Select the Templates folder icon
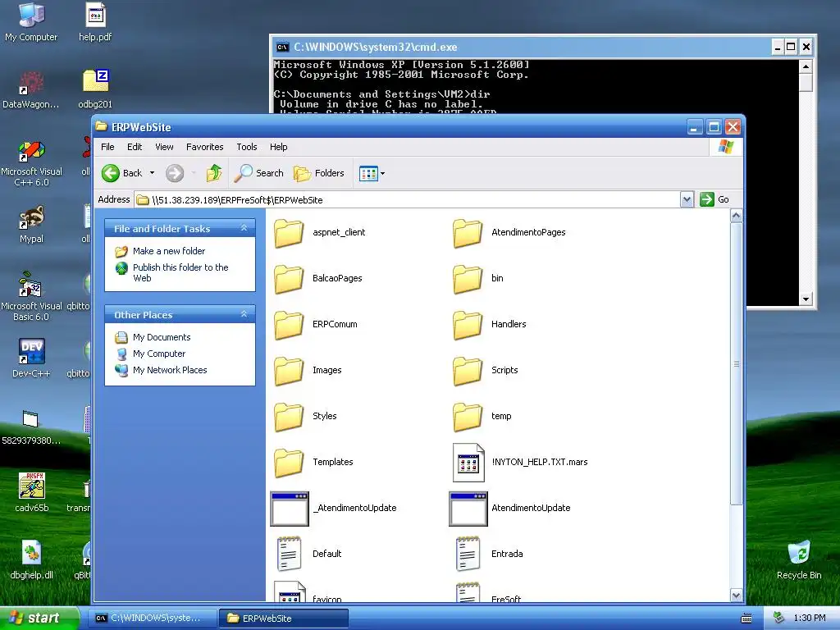The image size is (840, 630). (289, 463)
